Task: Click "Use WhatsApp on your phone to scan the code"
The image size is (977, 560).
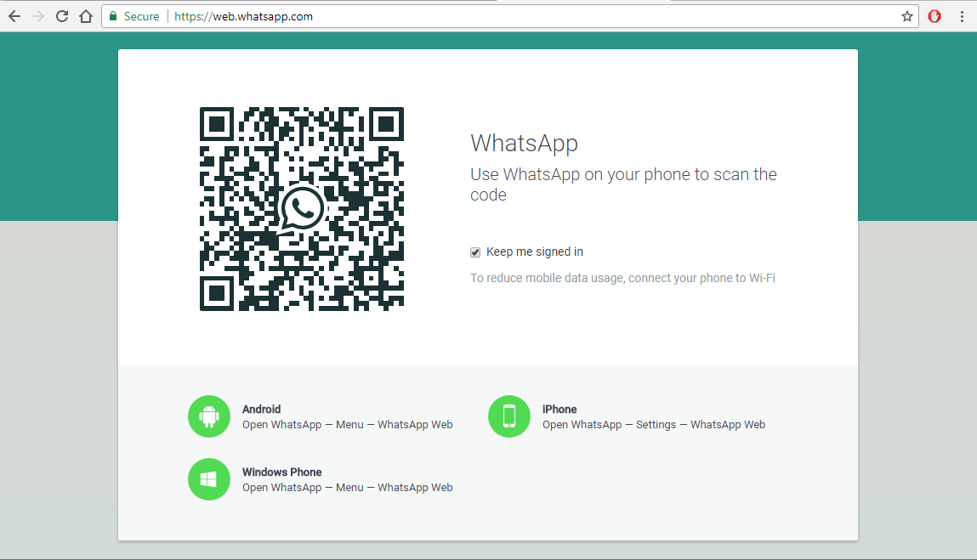Action: 623,184
